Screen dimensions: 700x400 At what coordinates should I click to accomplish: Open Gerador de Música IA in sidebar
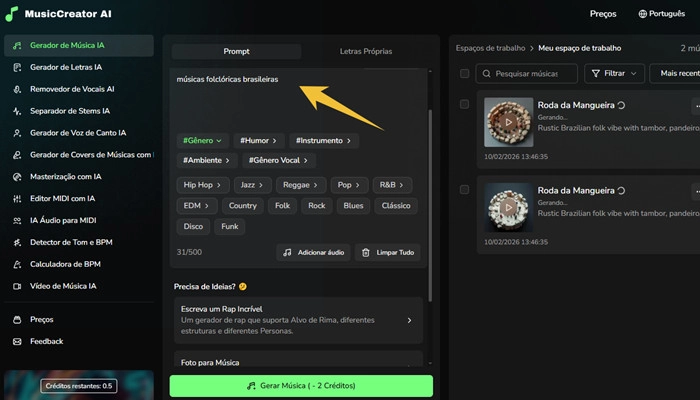[x=79, y=46]
